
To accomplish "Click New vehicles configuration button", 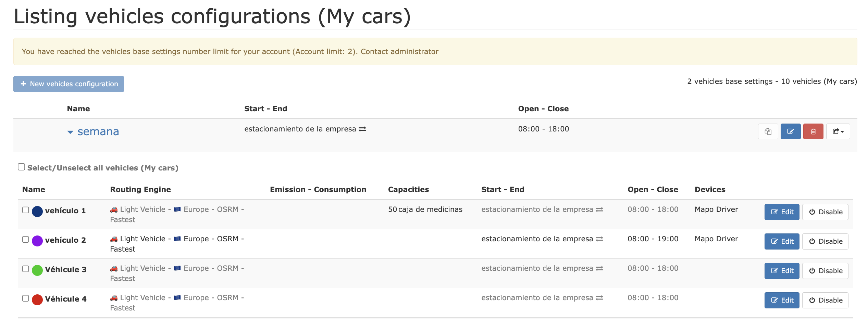I will click(69, 84).
